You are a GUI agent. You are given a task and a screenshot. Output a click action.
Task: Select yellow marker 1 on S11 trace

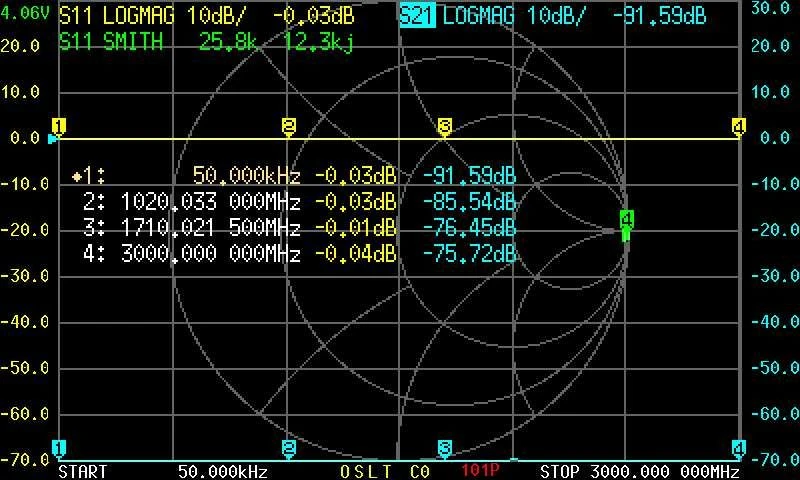coord(59,127)
